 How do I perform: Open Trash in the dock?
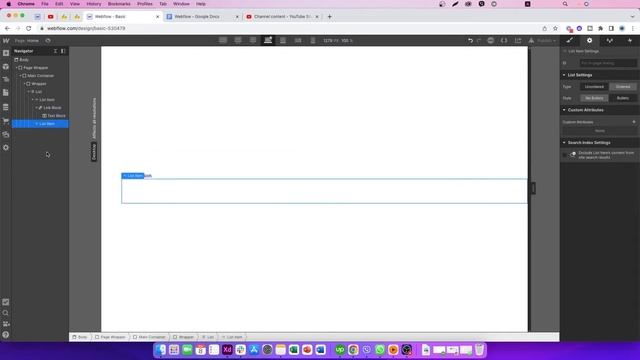479,350
